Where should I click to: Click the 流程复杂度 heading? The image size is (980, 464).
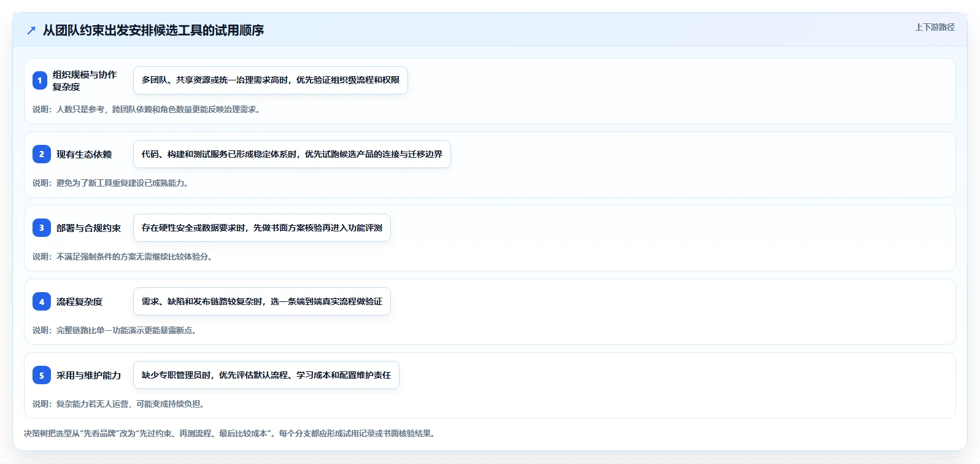[79, 301]
